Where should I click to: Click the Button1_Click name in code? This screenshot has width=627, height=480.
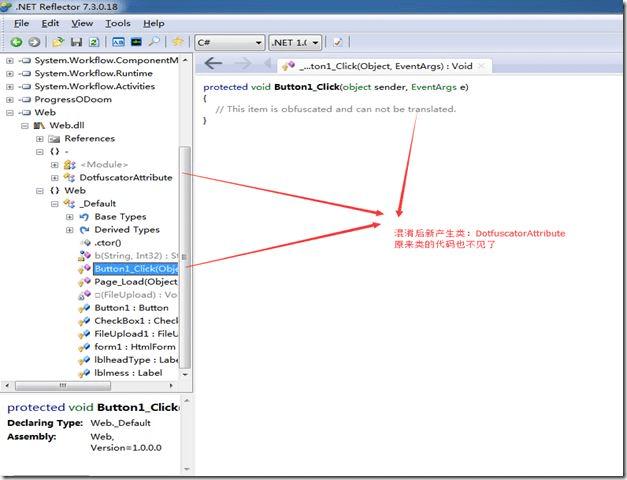pyautogui.click(x=307, y=87)
